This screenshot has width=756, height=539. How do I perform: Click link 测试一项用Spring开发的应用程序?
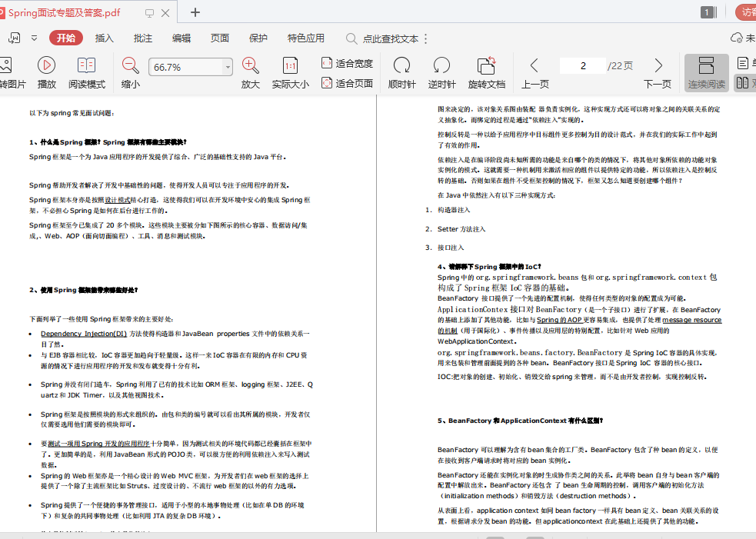(x=99, y=444)
